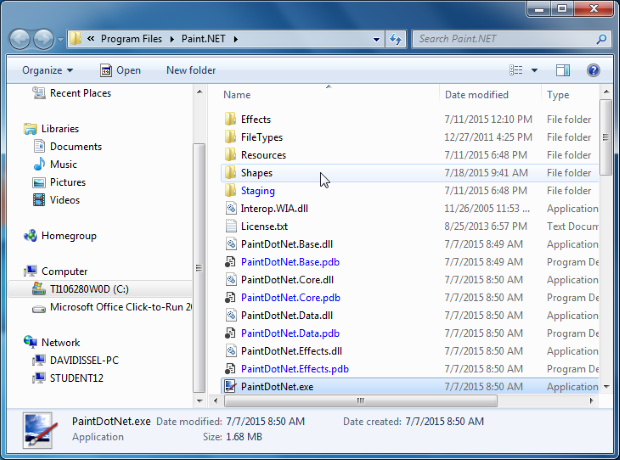The height and width of the screenshot is (460, 620).
Task: Sort by the Name column header
Action: tap(237, 95)
